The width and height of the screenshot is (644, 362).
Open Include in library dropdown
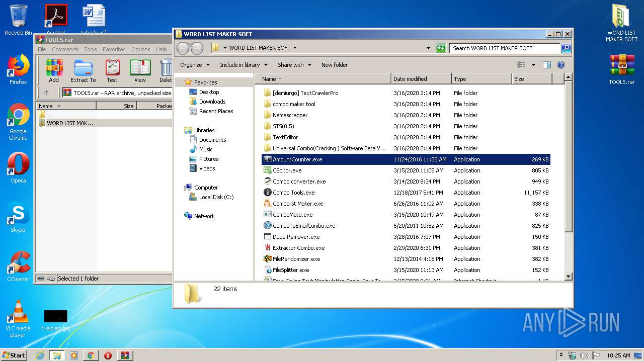point(244,65)
